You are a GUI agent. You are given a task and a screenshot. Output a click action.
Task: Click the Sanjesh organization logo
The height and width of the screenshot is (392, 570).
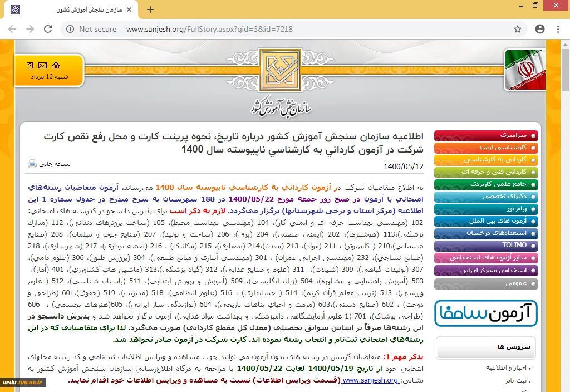280,70
